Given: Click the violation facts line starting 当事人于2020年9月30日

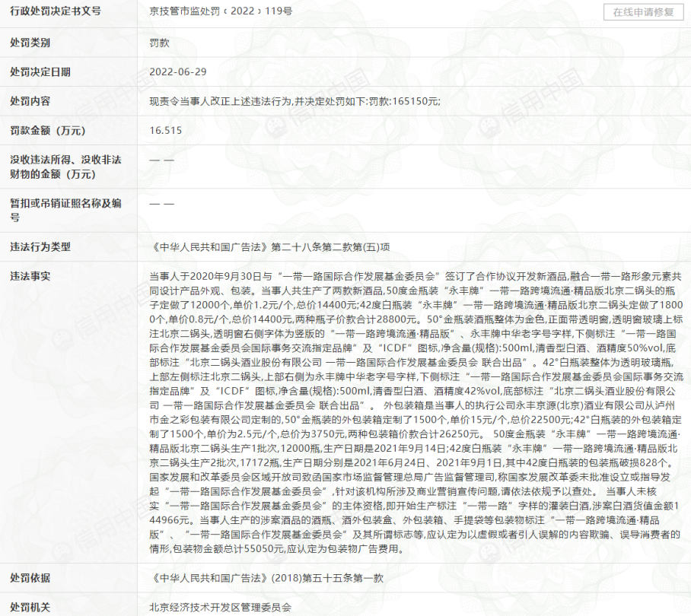Looking at the screenshot, I should 416,276.
